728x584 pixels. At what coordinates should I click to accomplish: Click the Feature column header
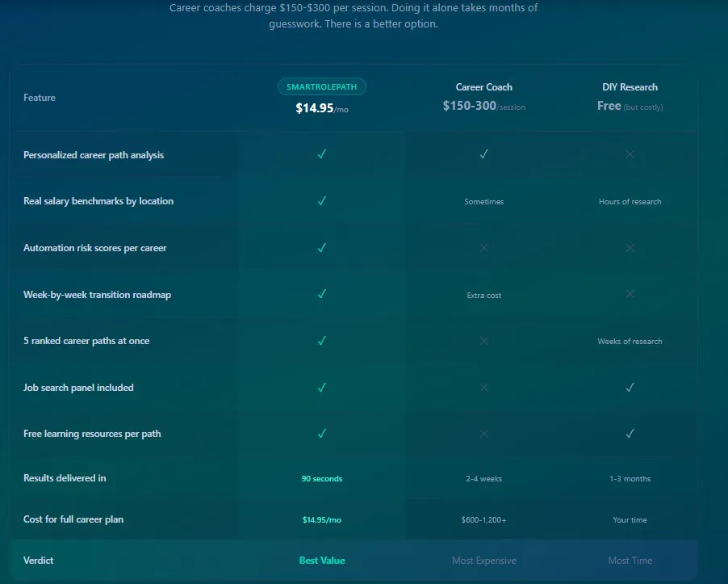click(x=40, y=98)
